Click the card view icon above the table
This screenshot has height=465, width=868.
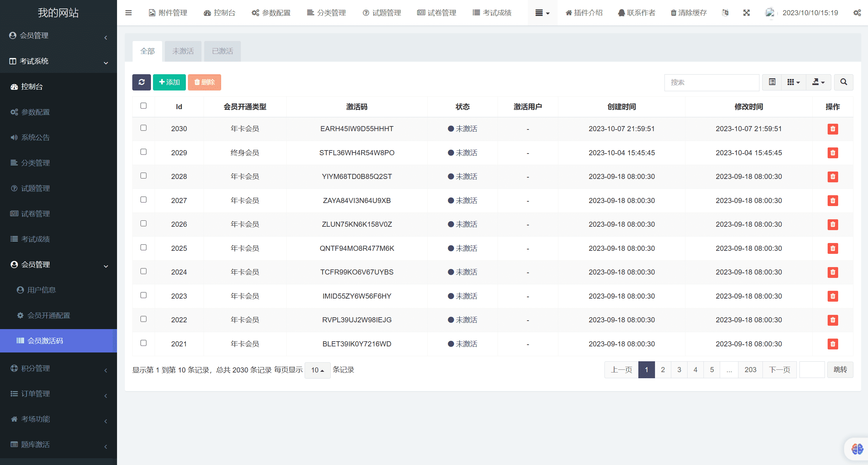tap(771, 82)
